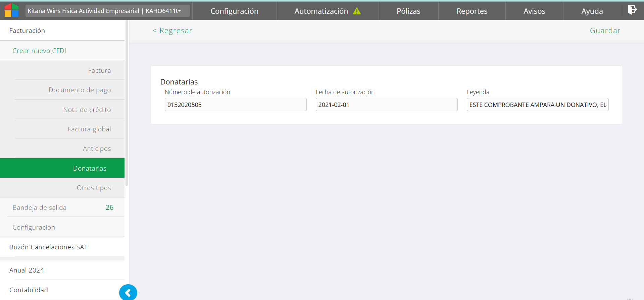
Task: Click the Número de autorización field
Action: [x=235, y=105]
